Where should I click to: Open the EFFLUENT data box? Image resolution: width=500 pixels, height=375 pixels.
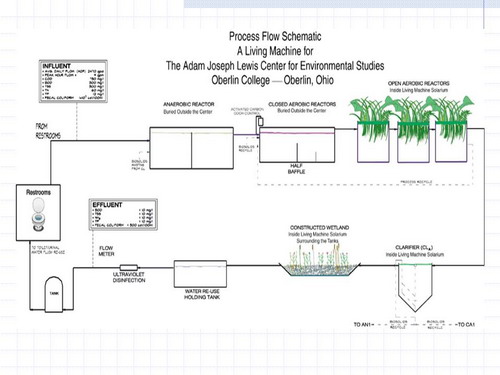(x=123, y=215)
